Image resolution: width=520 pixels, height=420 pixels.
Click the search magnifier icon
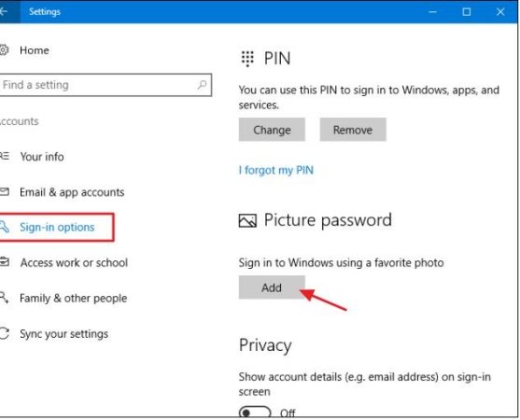202,85
